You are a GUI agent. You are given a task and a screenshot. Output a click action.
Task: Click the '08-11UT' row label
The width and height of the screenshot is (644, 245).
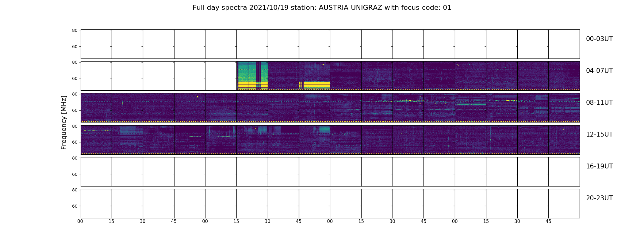[x=599, y=103]
